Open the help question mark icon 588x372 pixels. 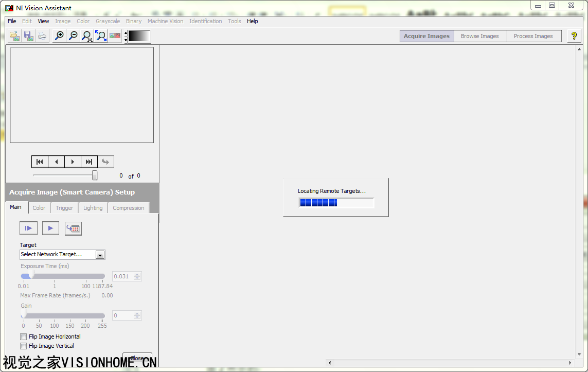pyautogui.click(x=574, y=36)
